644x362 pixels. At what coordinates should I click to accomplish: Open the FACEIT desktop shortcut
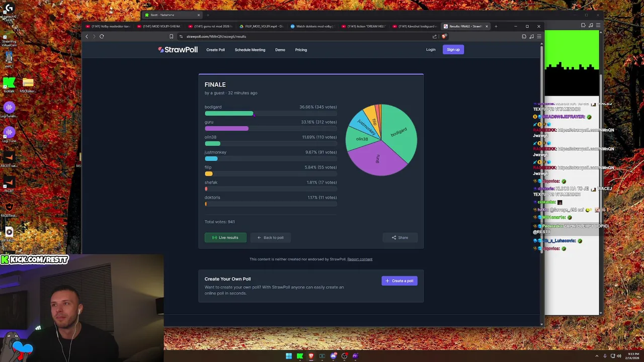[x=9, y=185]
